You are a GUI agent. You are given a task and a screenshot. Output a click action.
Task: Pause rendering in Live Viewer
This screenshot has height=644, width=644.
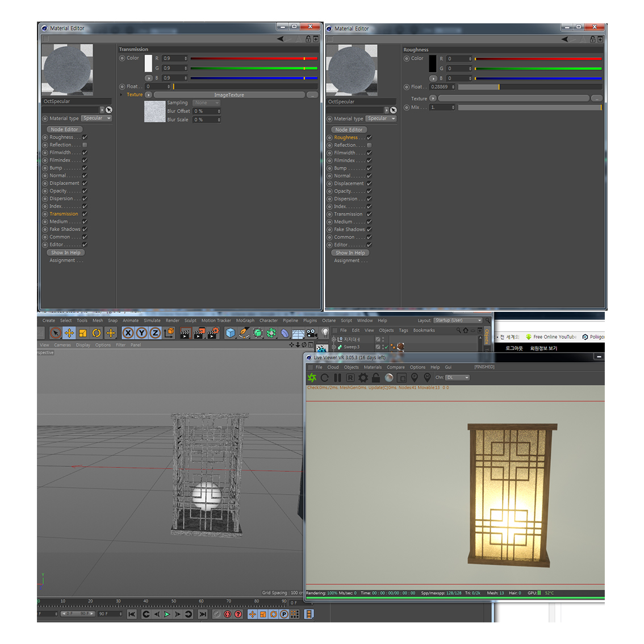[338, 378]
